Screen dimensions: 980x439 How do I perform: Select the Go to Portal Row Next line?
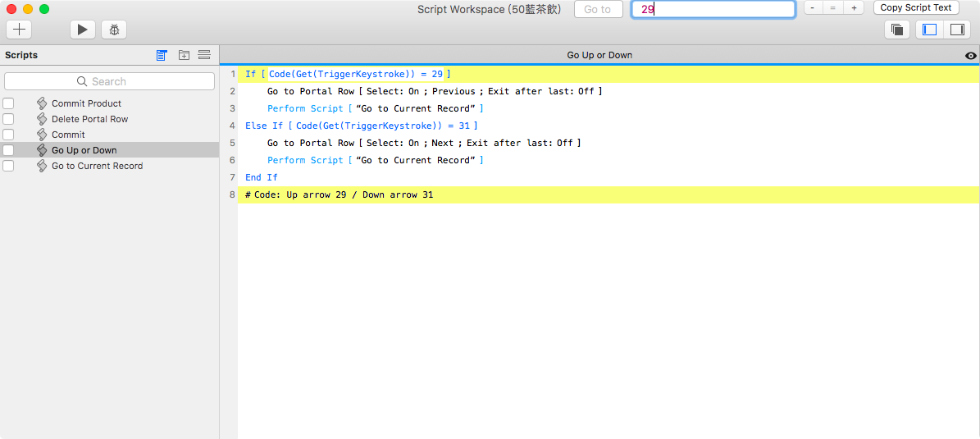click(609, 144)
